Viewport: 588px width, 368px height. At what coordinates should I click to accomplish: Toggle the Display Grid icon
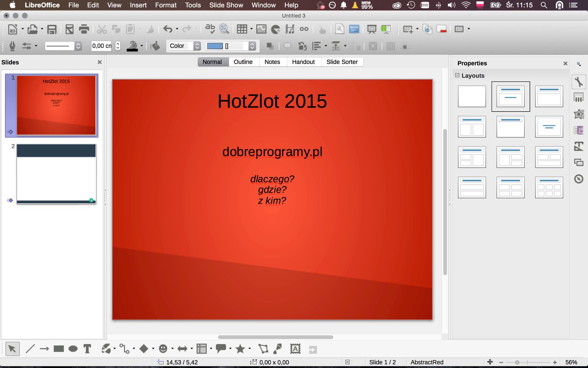[390, 46]
